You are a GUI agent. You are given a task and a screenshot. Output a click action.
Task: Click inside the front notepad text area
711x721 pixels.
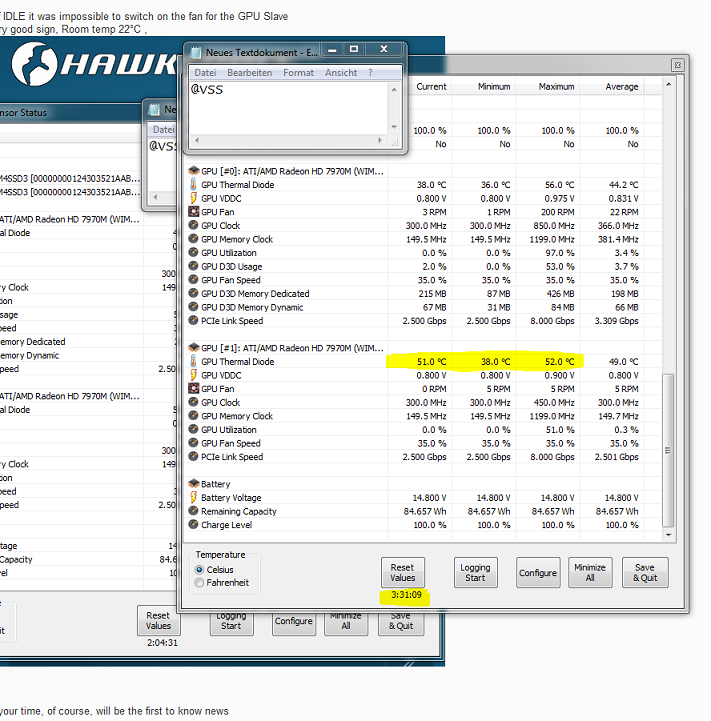pyautogui.click(x=289, y=108)
